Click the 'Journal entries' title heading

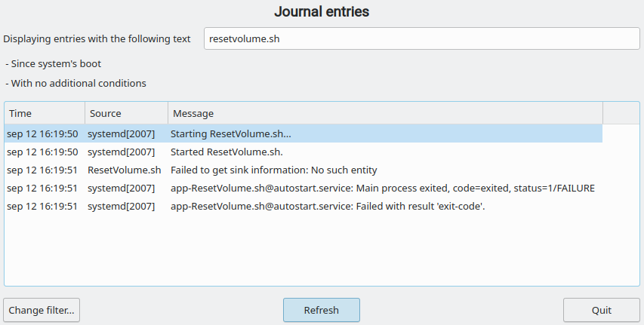[x=322, y=11]
